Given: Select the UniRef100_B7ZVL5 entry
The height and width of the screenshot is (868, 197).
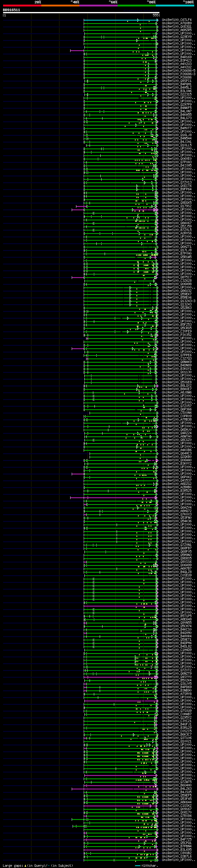Looking at the screenshot, I should pyautogui.click(x=177, y=230).
